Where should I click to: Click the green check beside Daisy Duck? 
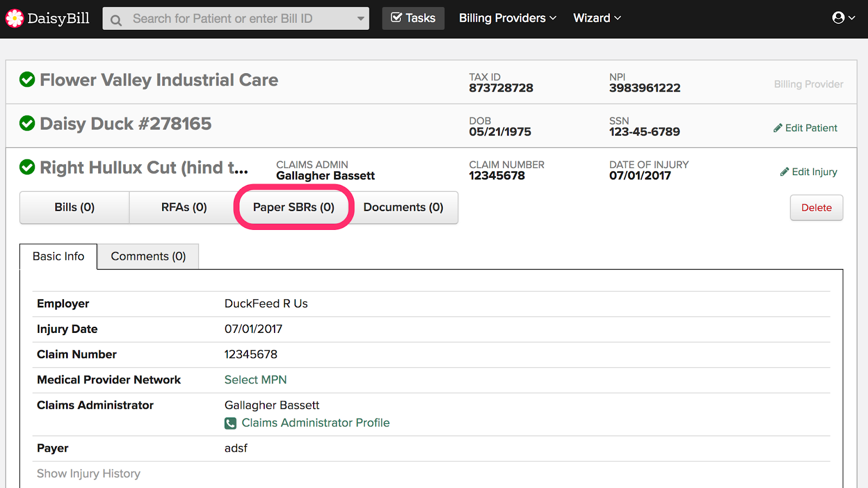point(27,124)
